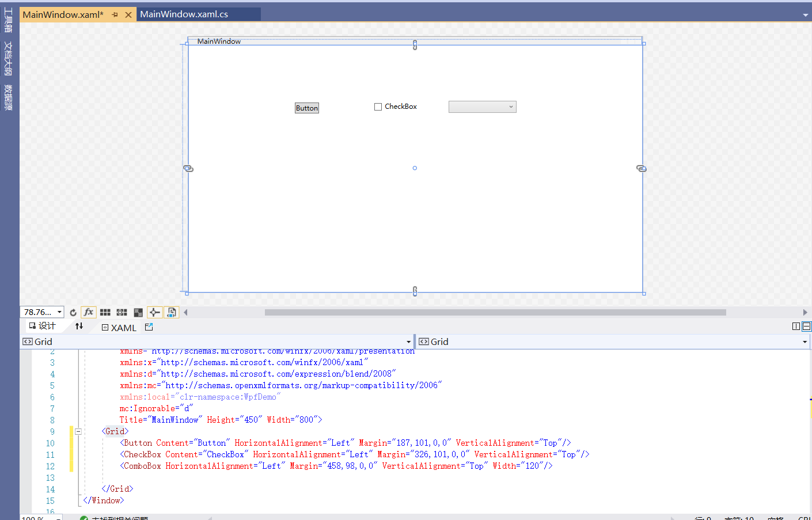The width and height of the screenshot is (812, 520).
Task: Expand the right Grid member dropdown
Action: pos(805,342)
